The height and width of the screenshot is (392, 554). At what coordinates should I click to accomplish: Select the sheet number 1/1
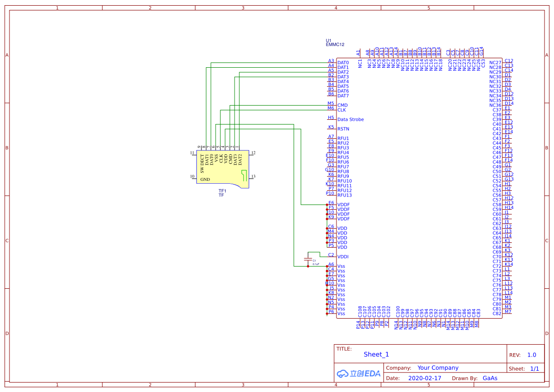(534, 369)
